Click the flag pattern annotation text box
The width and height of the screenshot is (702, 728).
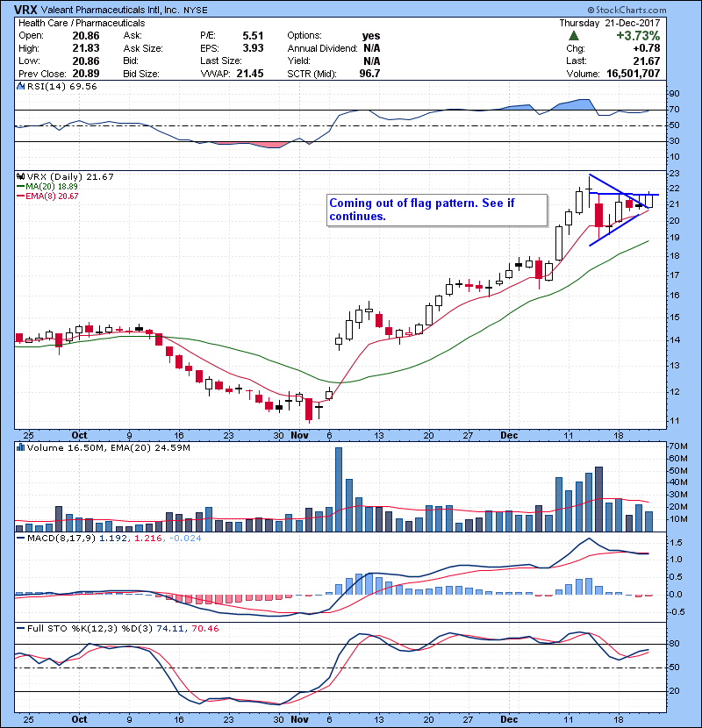tap(437, 210)
